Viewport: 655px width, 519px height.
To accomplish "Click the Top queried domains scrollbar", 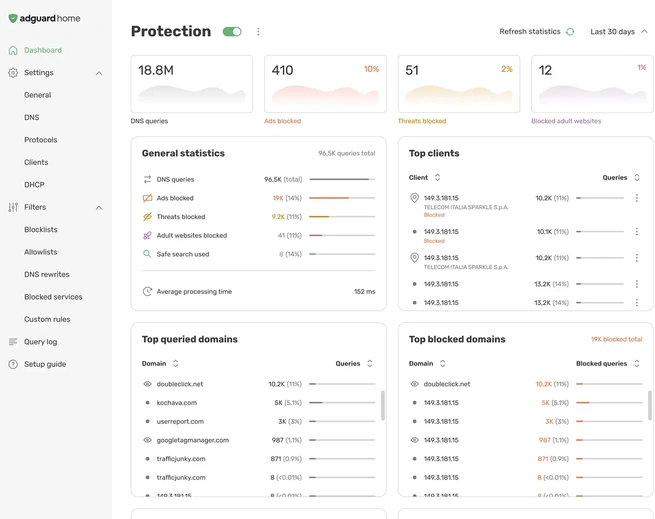I will coord(383,405).
